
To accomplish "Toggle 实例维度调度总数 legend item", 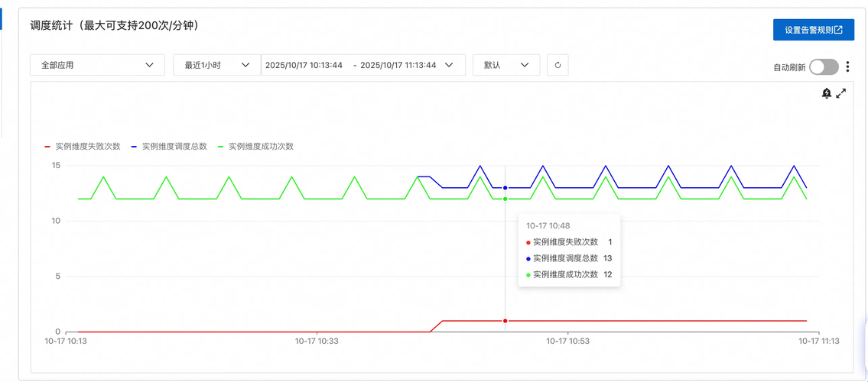I will (x=169, y=146).
